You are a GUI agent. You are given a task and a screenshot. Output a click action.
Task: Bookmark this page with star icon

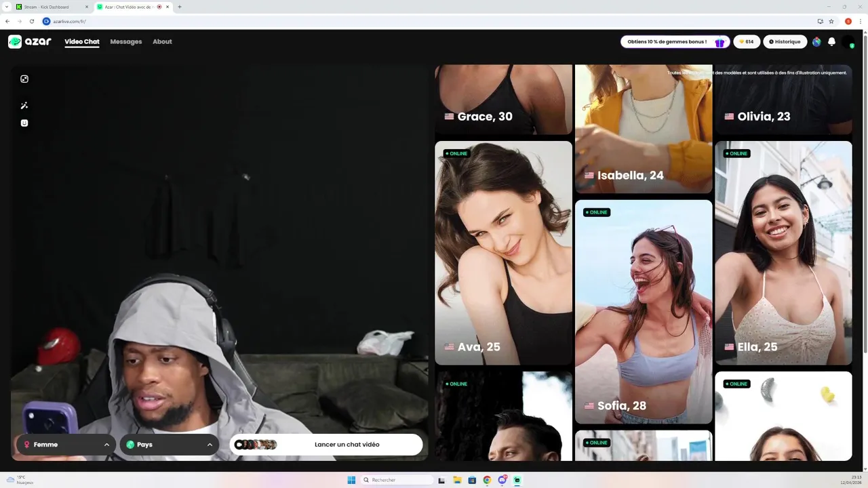pos(831,21)
